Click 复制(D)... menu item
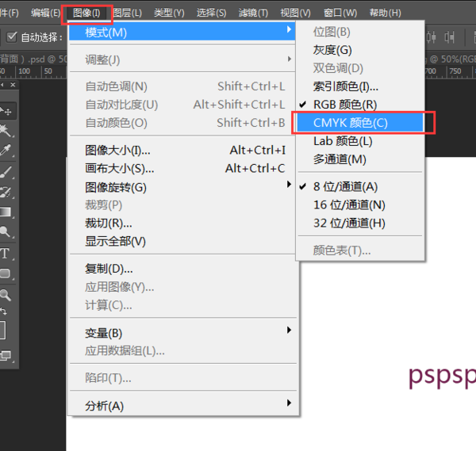 tap(182, 269)
